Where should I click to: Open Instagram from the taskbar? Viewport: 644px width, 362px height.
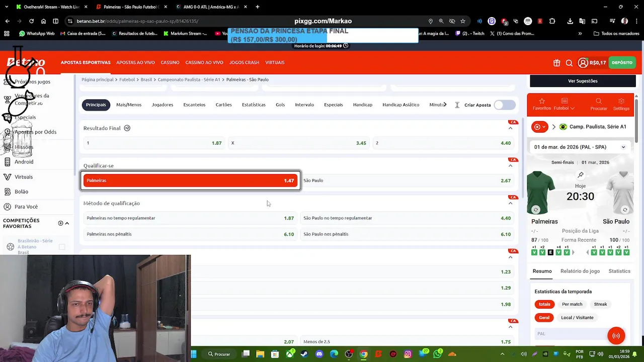click(408, 354)
